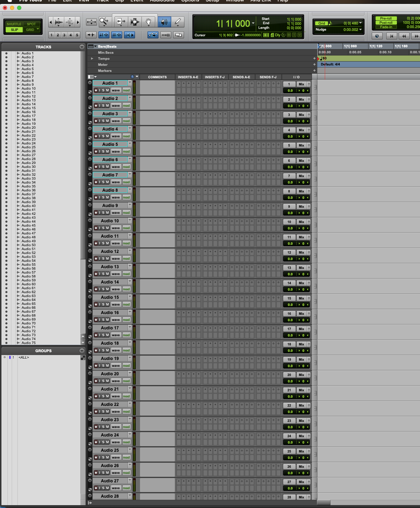
Task: Select the Zoomer tool
Action: tap(104, 22)
